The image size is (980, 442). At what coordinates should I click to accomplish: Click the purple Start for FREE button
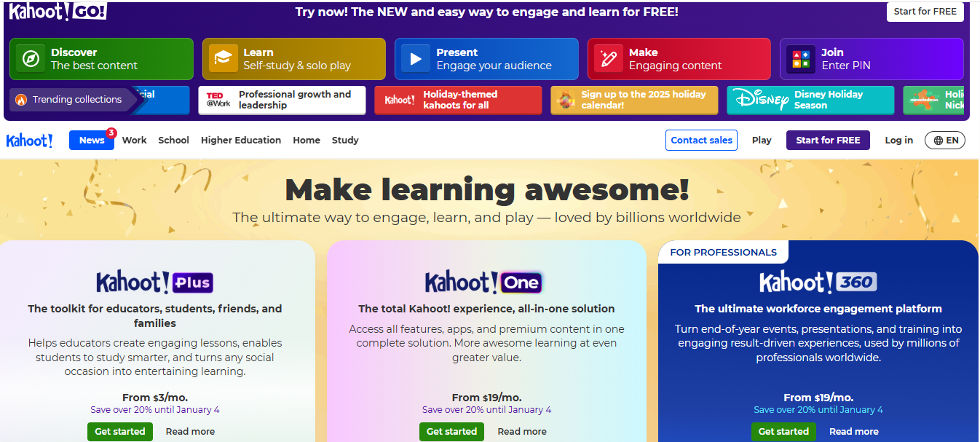(828, 141)
